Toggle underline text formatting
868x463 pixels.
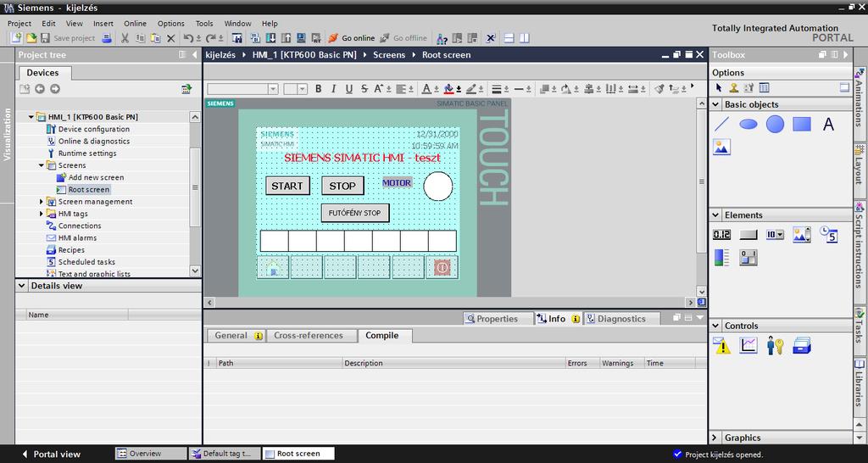[348, 88]
